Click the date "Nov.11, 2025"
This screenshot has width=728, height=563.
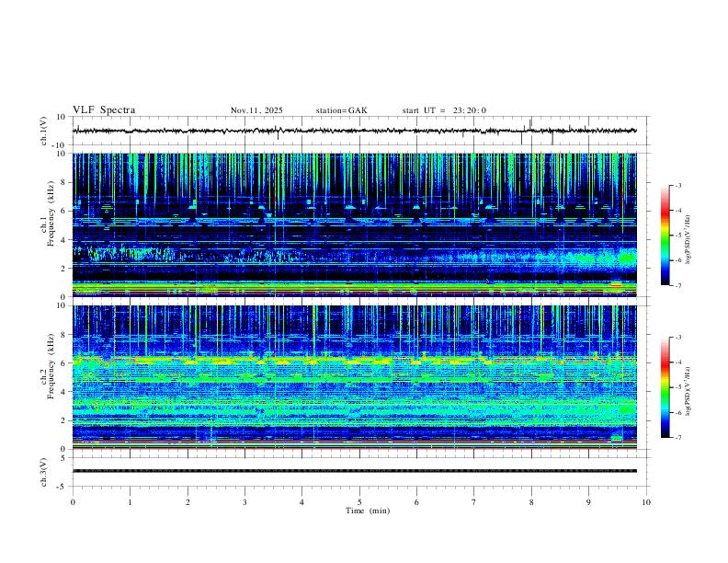(x=256, y=110)
